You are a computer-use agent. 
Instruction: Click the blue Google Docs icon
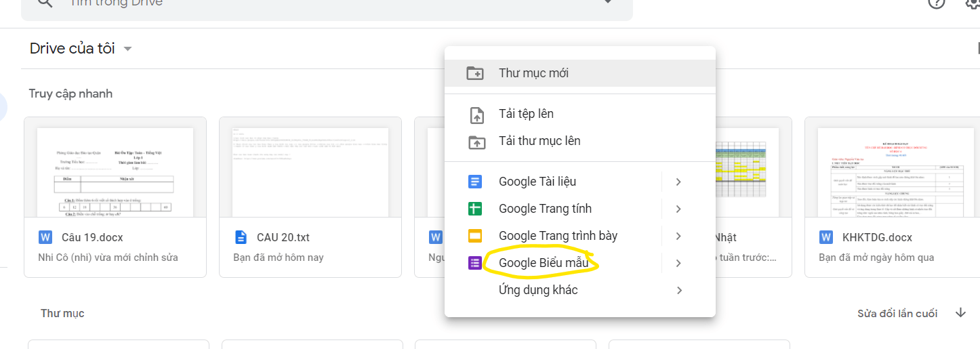click(475, 182)
